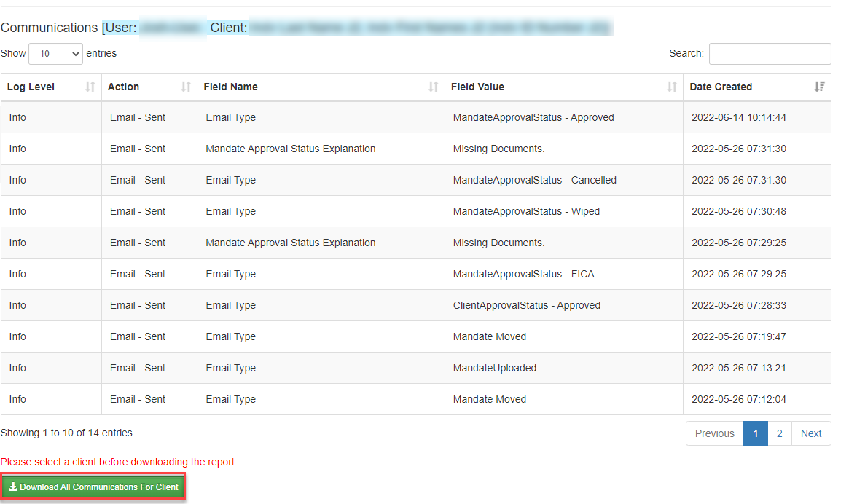Click inside the Search input box

click(770, 54)
